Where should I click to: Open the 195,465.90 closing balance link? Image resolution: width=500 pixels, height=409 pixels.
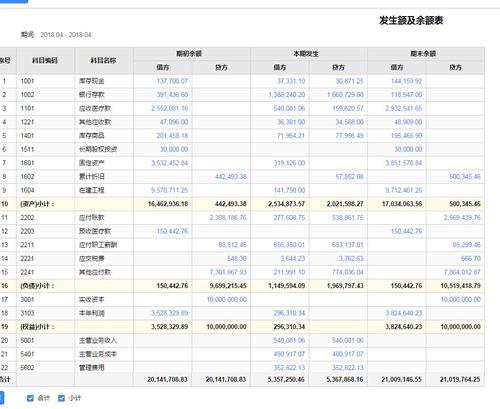(x=407, y=136)
